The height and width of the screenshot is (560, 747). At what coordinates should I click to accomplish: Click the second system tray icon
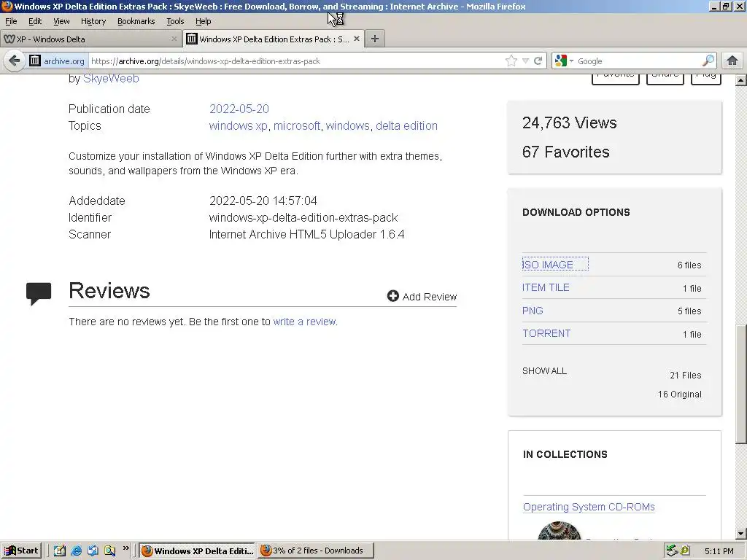click(x=686, y=551)
